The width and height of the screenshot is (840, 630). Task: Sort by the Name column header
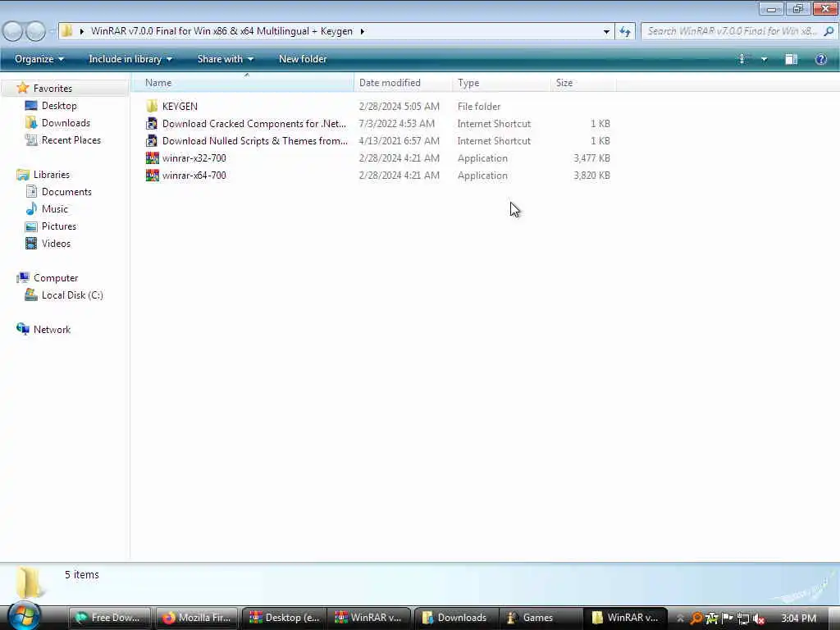pyautogui.click(x=242, y=83)
